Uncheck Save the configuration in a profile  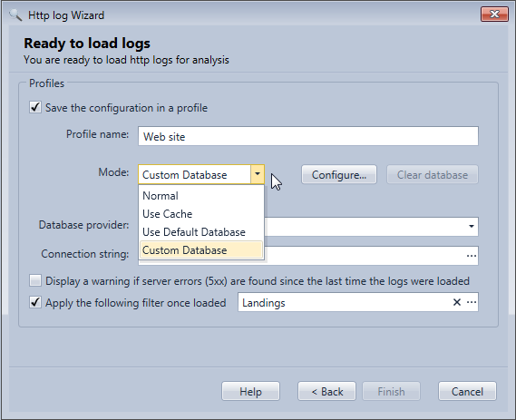[x=35, y=107]
